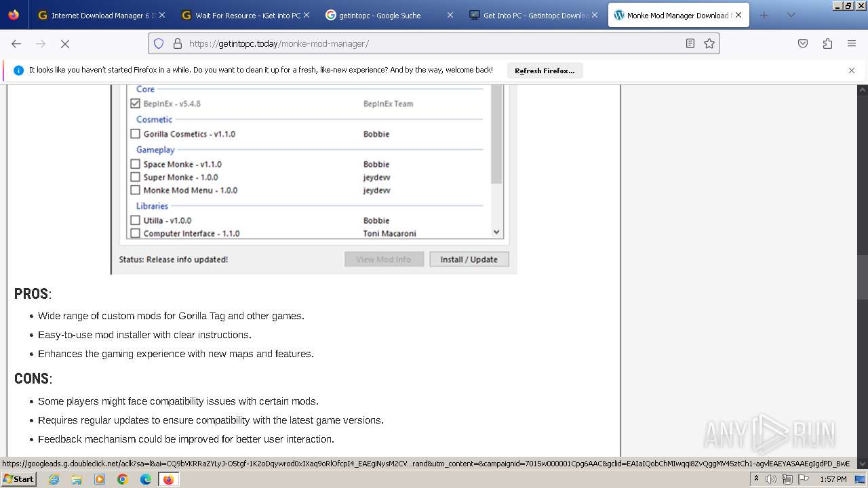Dismiss the Firefox refresh notification

[x=852, y=70]
